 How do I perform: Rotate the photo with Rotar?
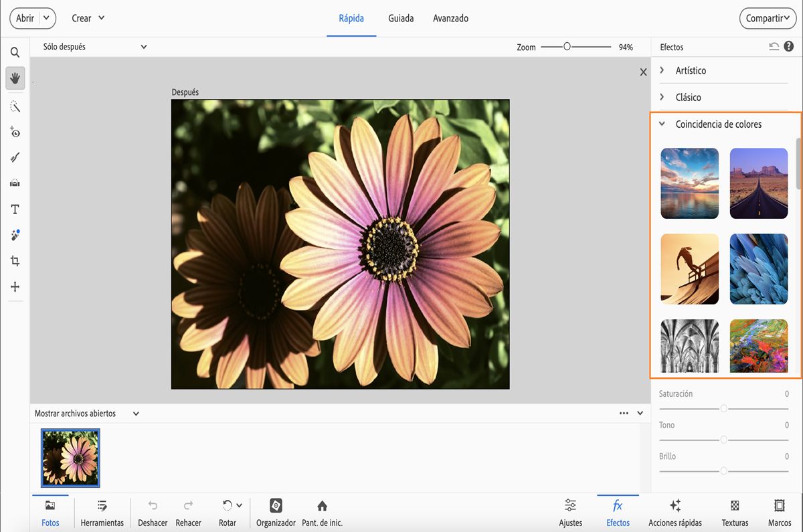point(228,513)
